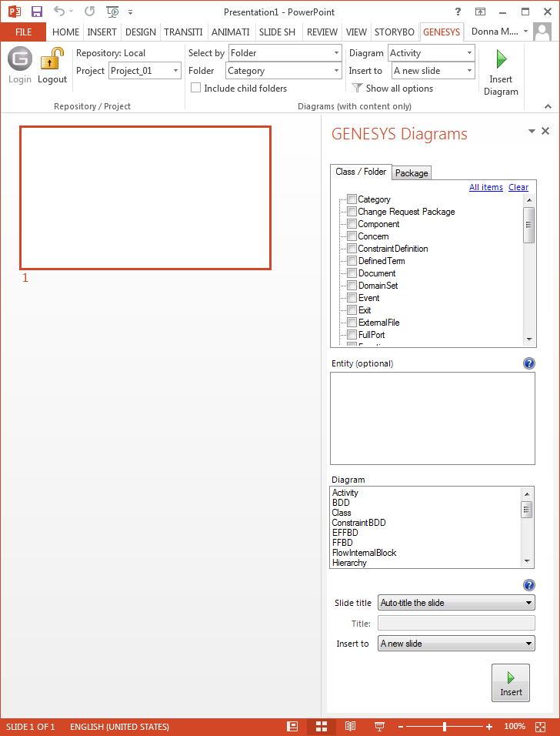Click the Logout padlock icon
Image resolution: width=560 pixels, height=736 pixels.
[52, 59]
